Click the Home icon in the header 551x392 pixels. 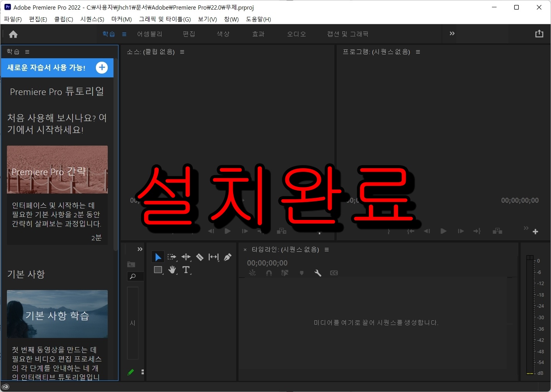[x=13, y=34]
